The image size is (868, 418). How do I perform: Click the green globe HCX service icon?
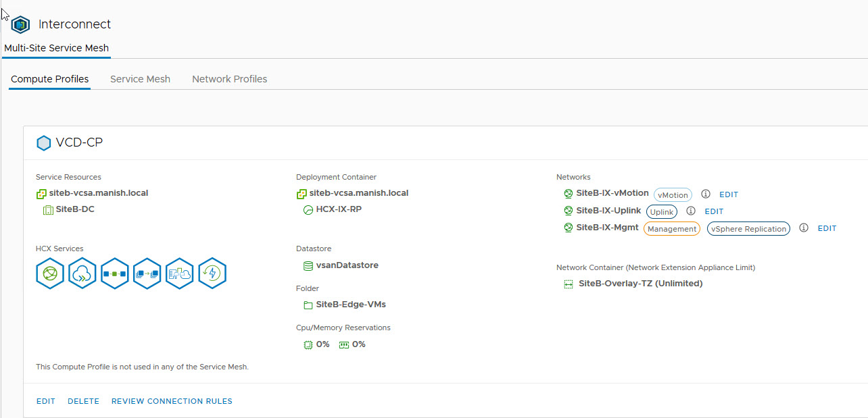tap(50, 273)
